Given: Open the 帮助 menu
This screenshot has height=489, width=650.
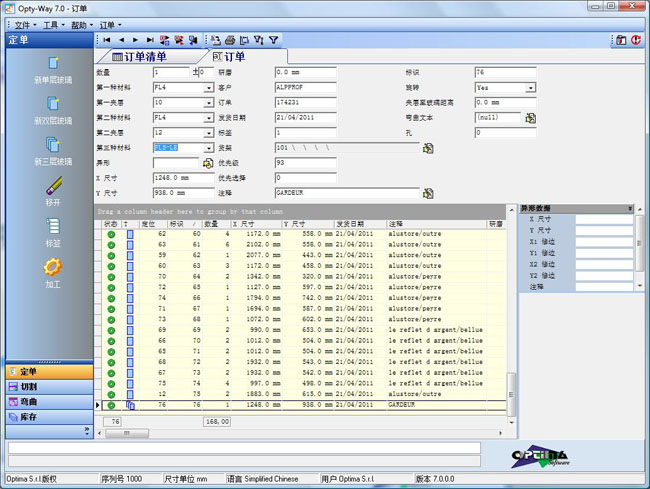Looking at the screenshot, I should click(x=82, y=25).
